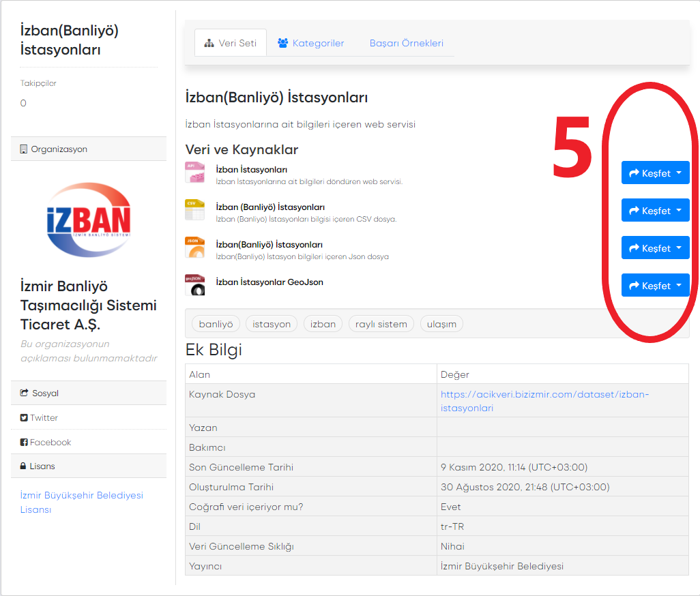Click the Organizasyon building icon
The image size is (700, 596).
point(24,149)
